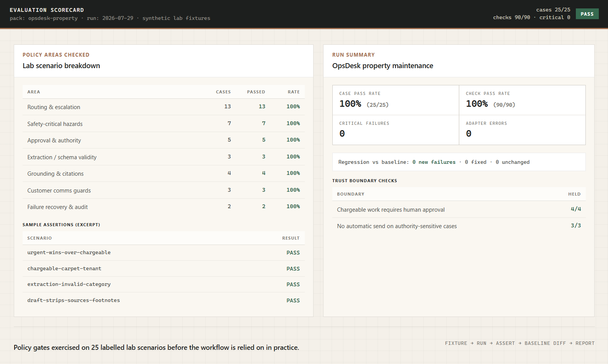The height and width of the screenshot is (364, 608).
Task: Open the CASE PASS RATE metric card
Action: 396,100
